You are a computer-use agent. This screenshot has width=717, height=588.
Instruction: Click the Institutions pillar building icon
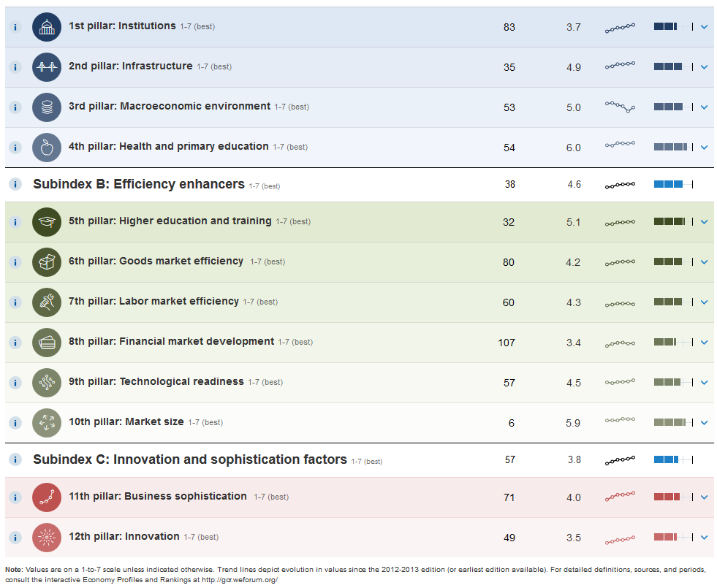click(x=47, y=27)
